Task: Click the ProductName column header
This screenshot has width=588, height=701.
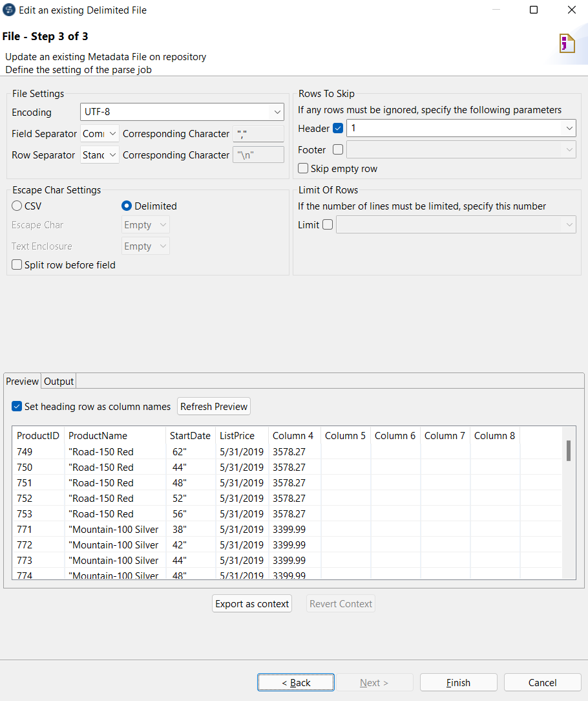Action: tap(115, 435)
